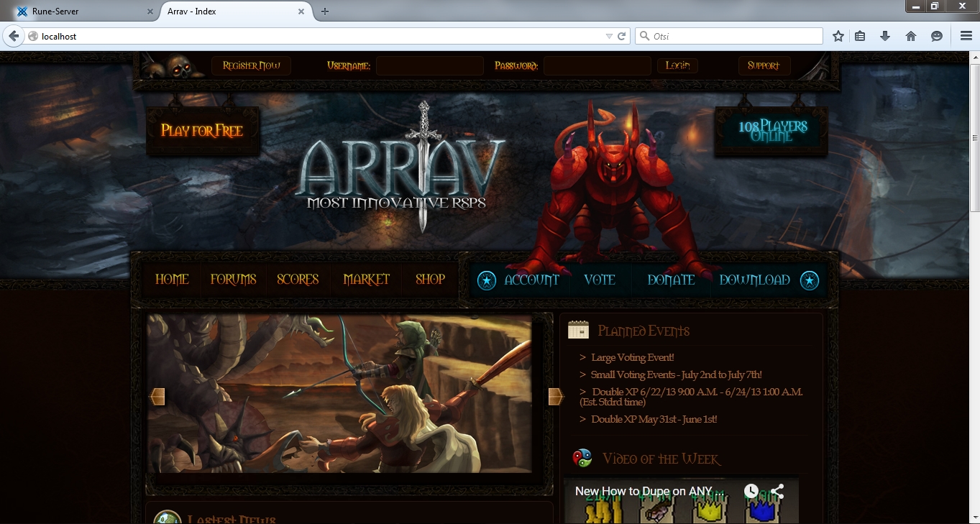Open the Home menu item

[172, 280]
